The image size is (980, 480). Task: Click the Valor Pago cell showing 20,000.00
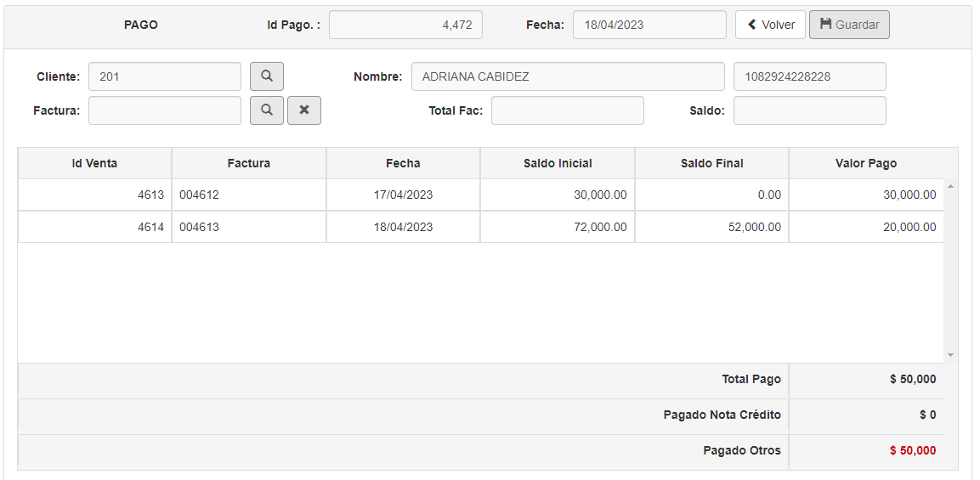pos(865,227)
